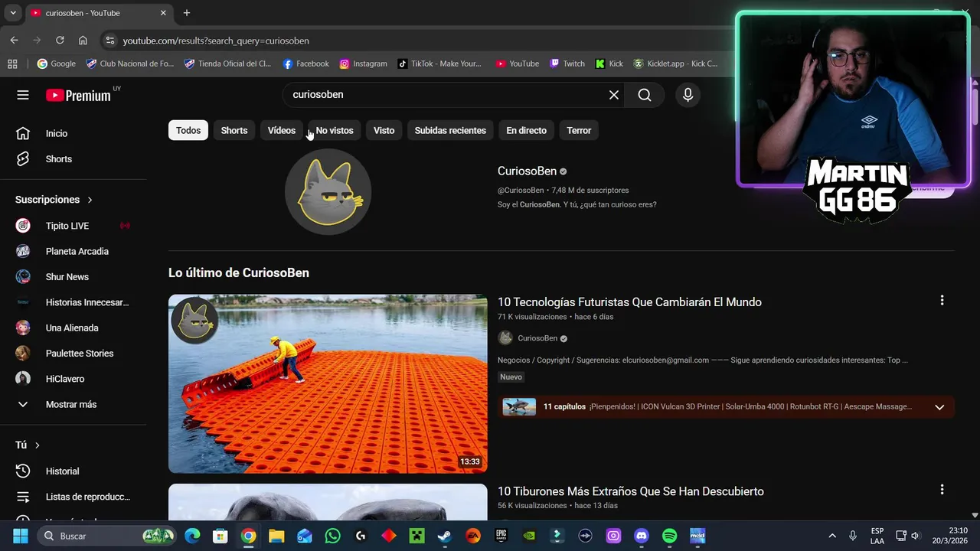The height and width of the screenshot is (551, 980).
Task: Open the Tipito LIVE subscription
Action: pyautogui.click(x=73, y=226)
